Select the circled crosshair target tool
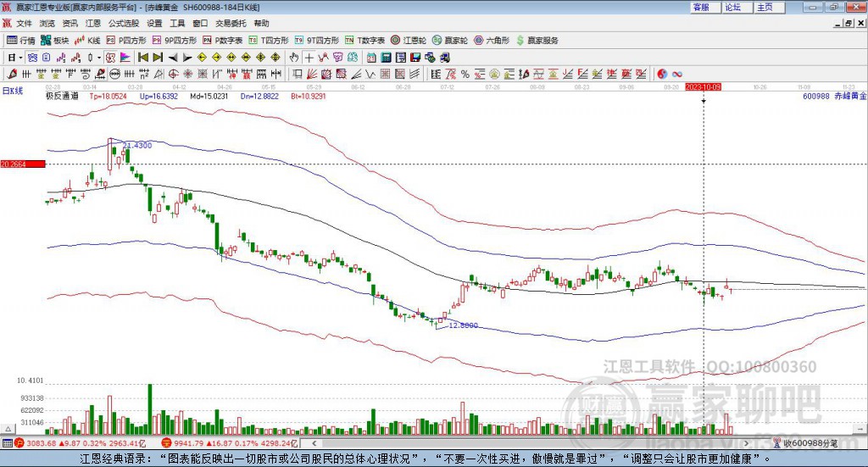The image size is (868, 467). click(173, 74)
